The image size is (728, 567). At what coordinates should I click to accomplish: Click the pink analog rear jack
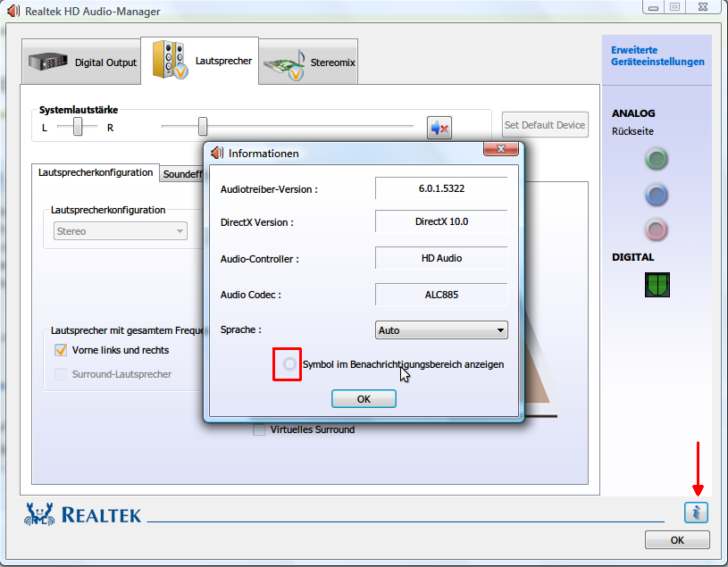[656, 230]
